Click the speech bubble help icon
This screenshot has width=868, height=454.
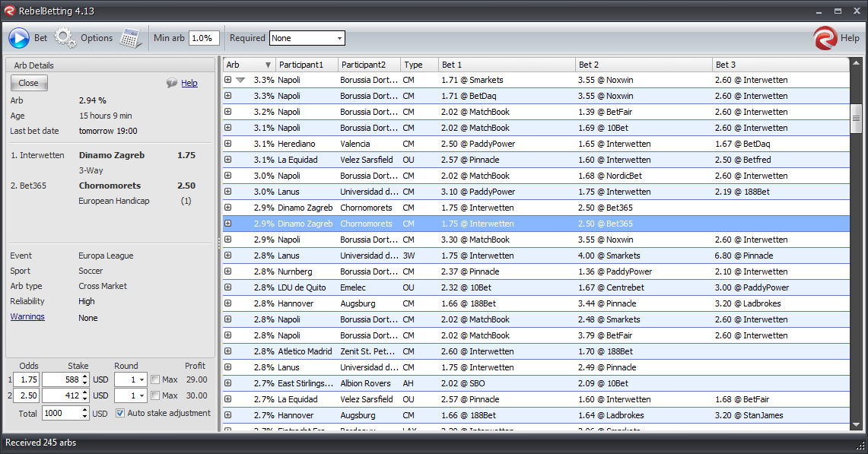click(172, 83)
